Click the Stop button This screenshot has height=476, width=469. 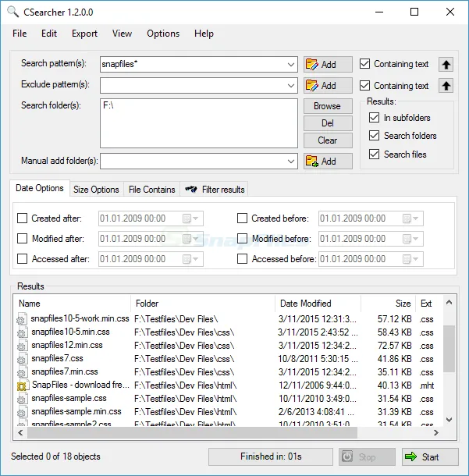click(x=367, y=456)
